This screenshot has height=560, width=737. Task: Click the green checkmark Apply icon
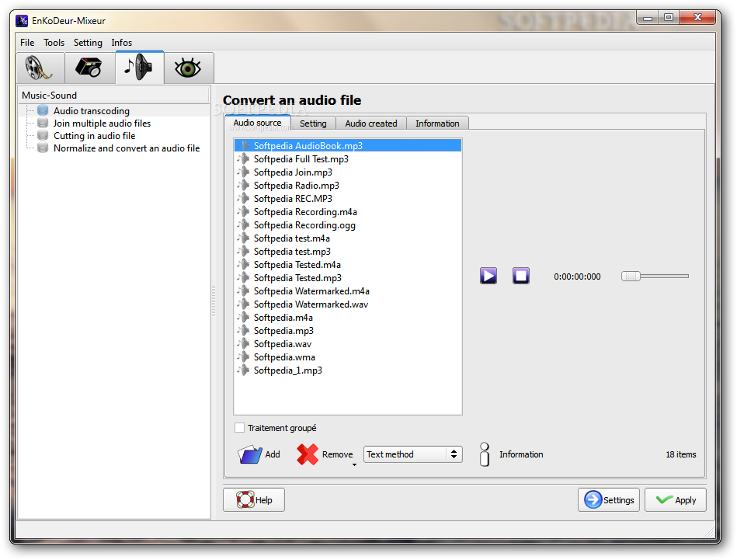[664, 499]
